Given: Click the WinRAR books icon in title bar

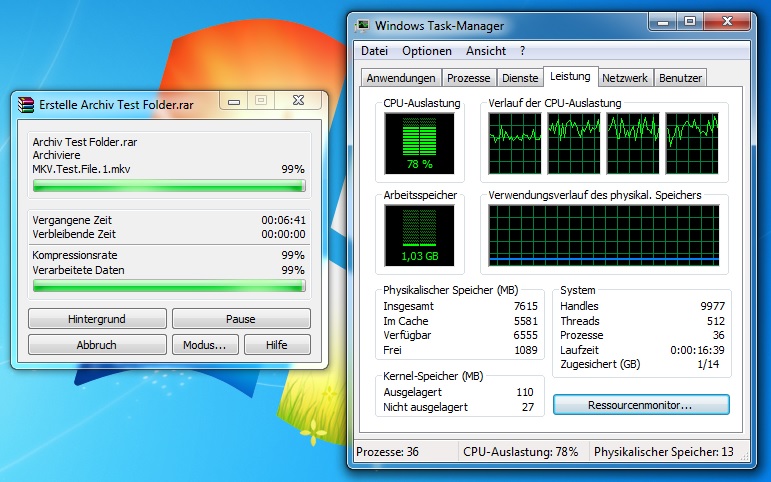Looking at the screenshot, I should 26,104.
